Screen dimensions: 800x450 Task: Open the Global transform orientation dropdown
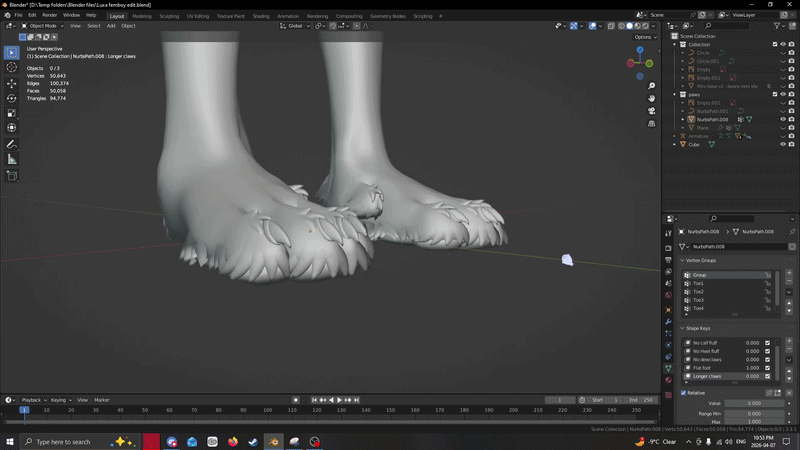pyautogui.click(x=296, y=26)
